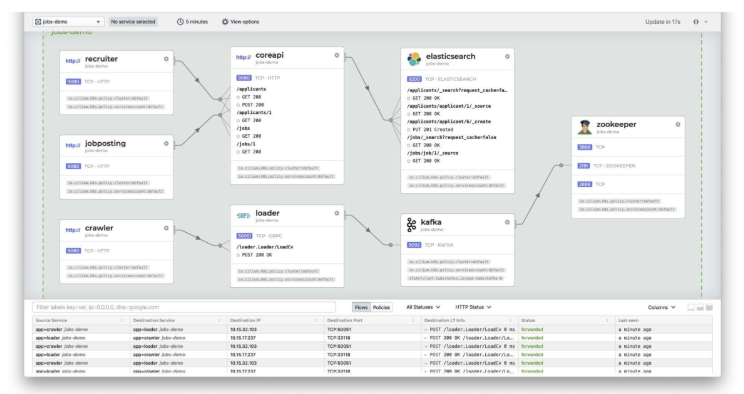This screenshot has height=394, width=744.
Task: Click TCP - KAFKA protocol label
Action: tap(439, 245)
